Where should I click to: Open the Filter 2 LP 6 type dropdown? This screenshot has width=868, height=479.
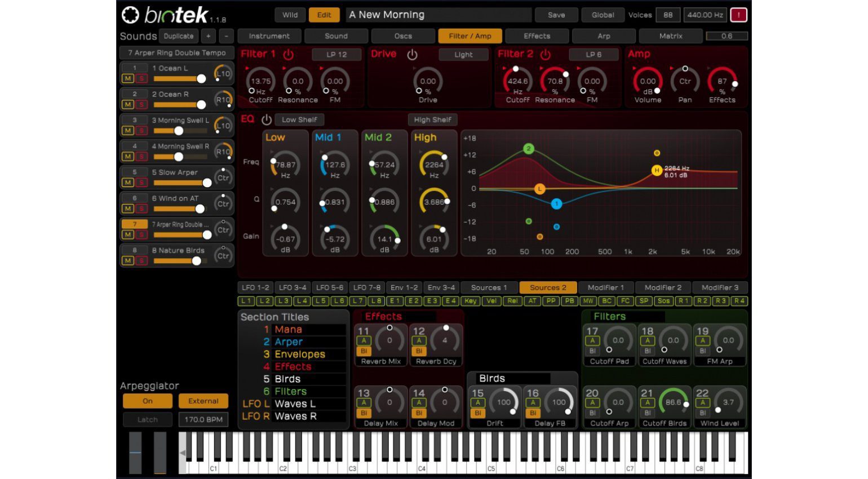pos(594,55)
